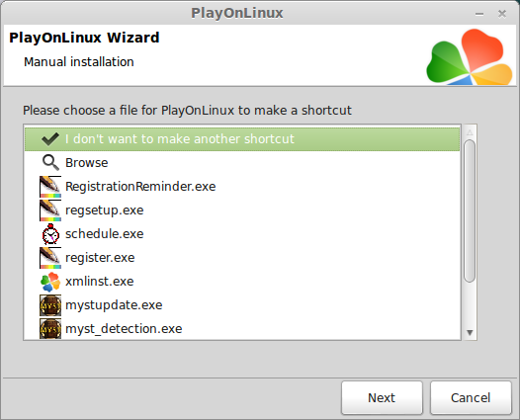520x420 pixels.
Task: Select the schedule.exe list entry
Action: click(x=242, y=234)
